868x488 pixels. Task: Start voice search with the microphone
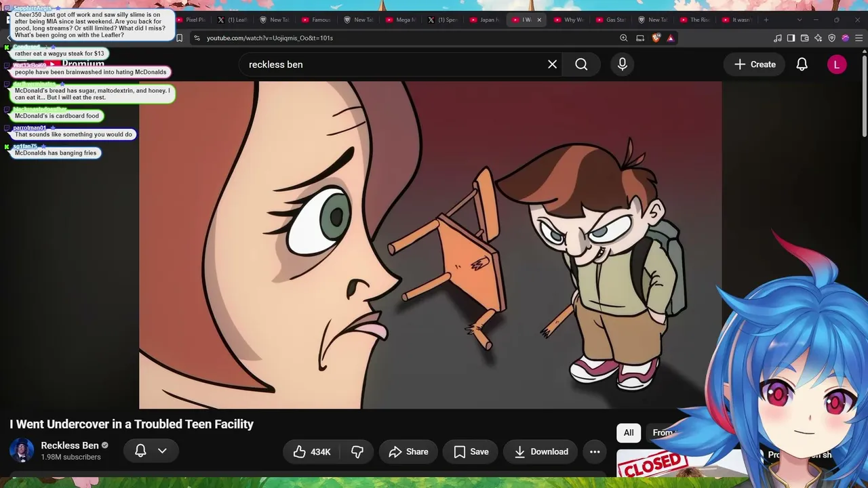pyautogui.click(x=623, y=64)
